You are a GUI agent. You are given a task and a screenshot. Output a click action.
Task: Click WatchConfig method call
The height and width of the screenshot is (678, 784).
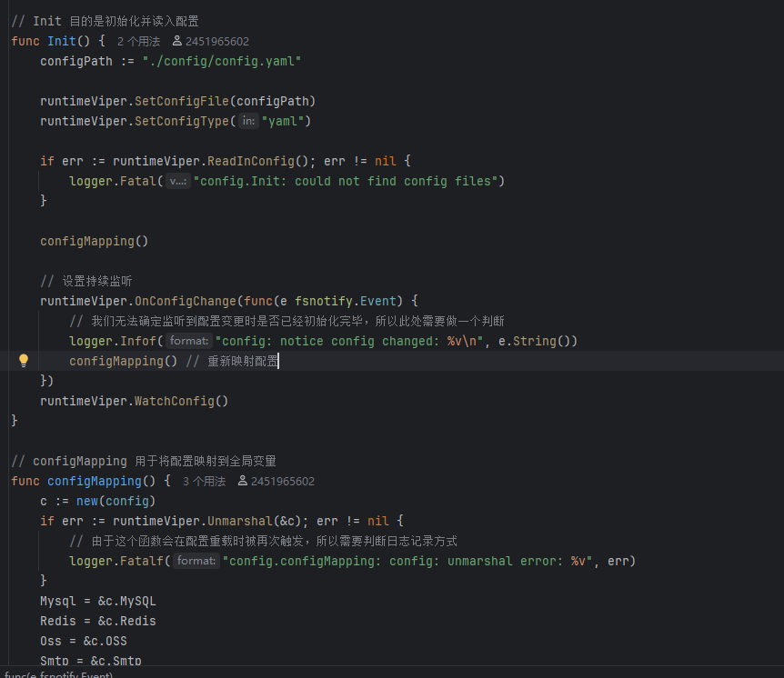(175, 401)
